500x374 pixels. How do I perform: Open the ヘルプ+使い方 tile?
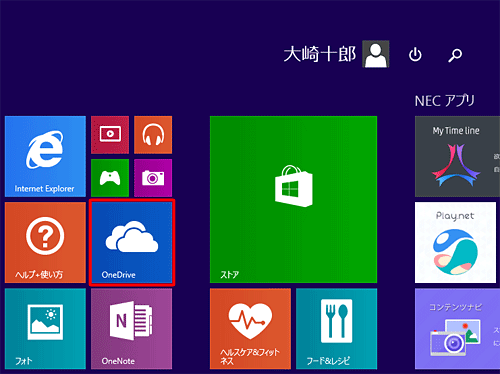pyautogui.click(x=45, y=242)
